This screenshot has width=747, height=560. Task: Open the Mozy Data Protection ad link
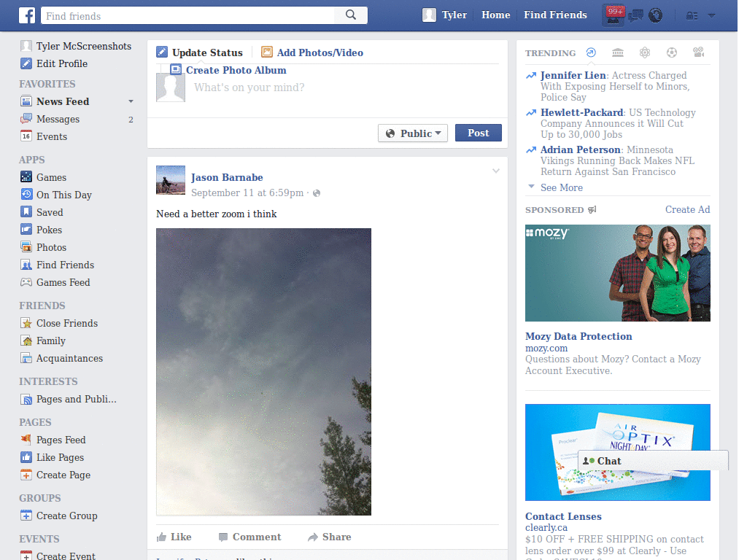pyautogui.click(x=578, y=336)
